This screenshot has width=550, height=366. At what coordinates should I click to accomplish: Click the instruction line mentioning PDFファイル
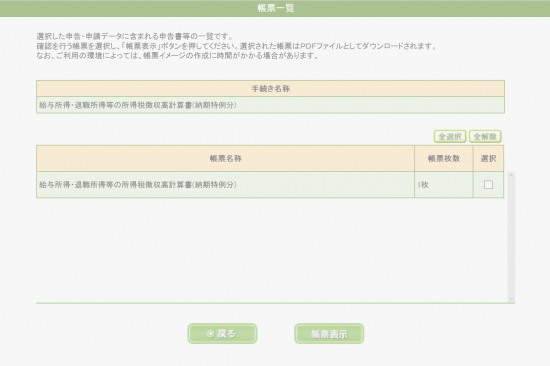pyautogui.click(x=236, y=46)
